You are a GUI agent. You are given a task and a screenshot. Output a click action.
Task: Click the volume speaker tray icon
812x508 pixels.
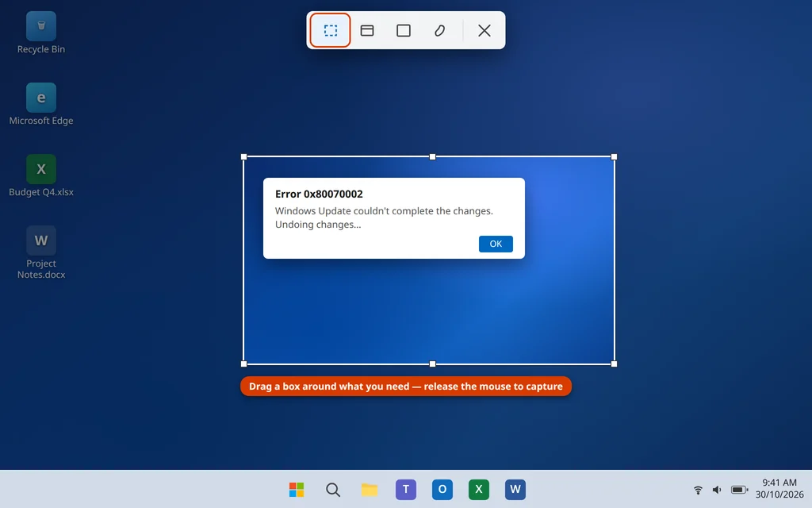[717, 489]
